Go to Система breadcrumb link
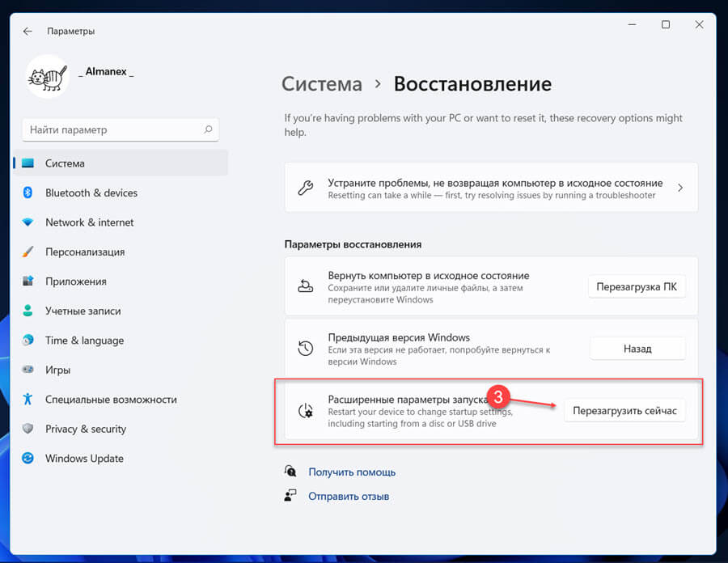Image resolution: width=728 pixels, height=563 pixels. pos(322,84)
